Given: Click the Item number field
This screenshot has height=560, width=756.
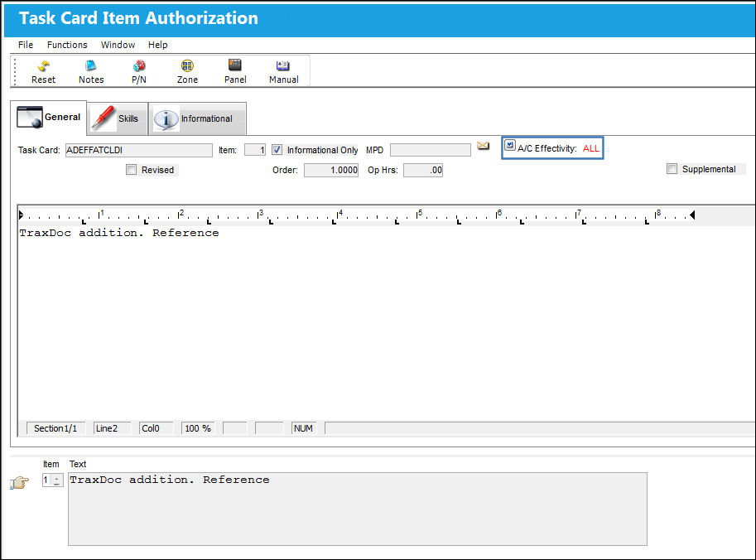Looking at the screenshot, I should (x=255, y=150).
